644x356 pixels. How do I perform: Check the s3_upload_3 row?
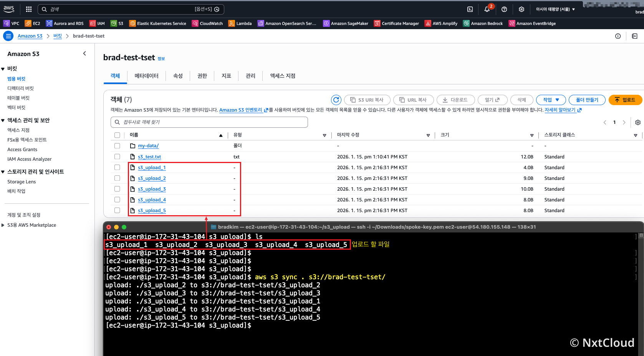coord(117,189)
